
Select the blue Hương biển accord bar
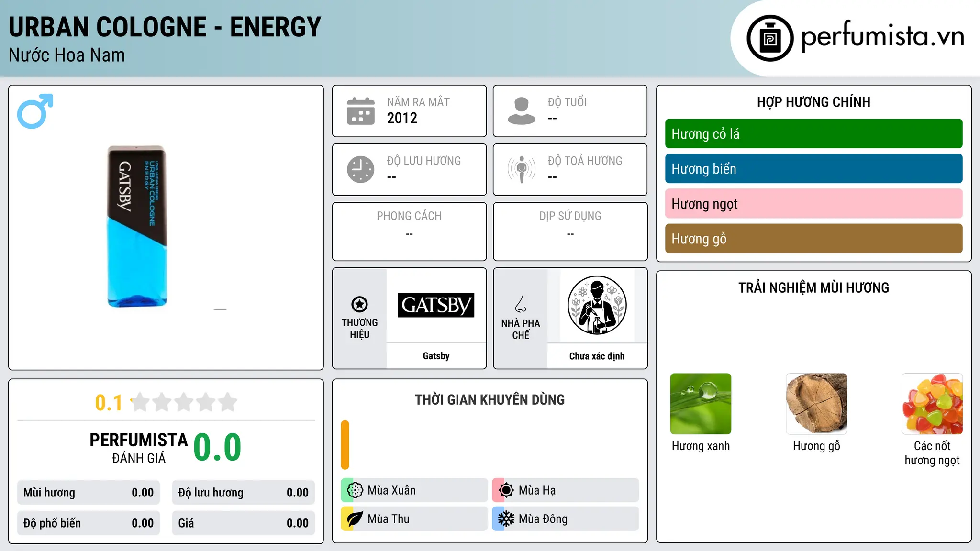(813, 169)
